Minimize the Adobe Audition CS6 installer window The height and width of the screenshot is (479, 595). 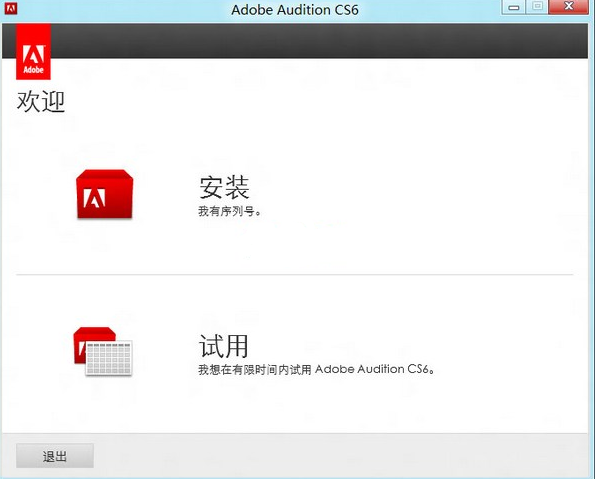[513, 7]
